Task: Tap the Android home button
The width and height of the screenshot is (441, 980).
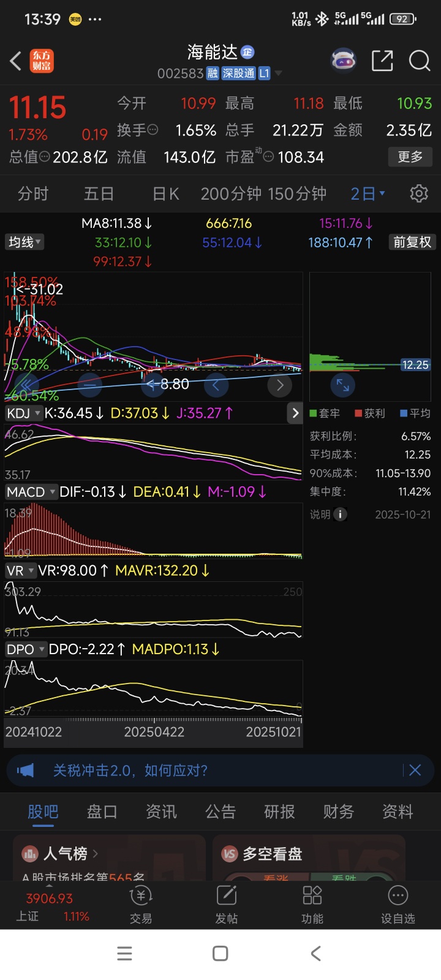Action: tap(220, 954)
